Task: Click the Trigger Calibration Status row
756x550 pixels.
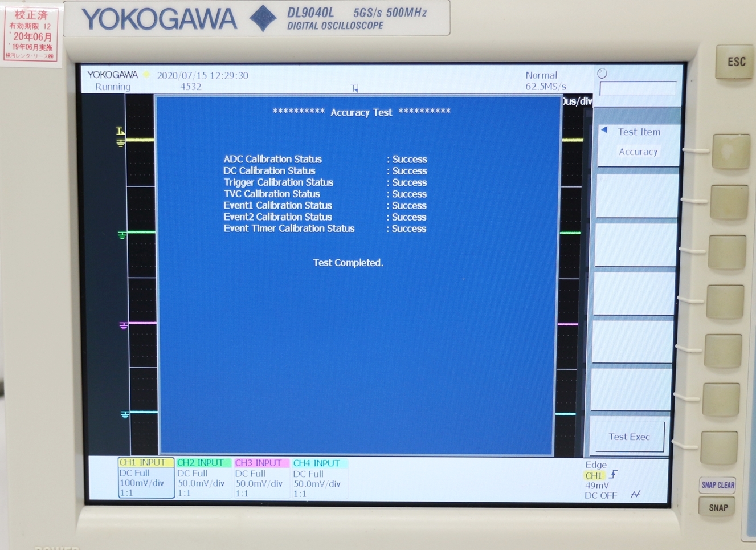Action: [x=325, y=182]
